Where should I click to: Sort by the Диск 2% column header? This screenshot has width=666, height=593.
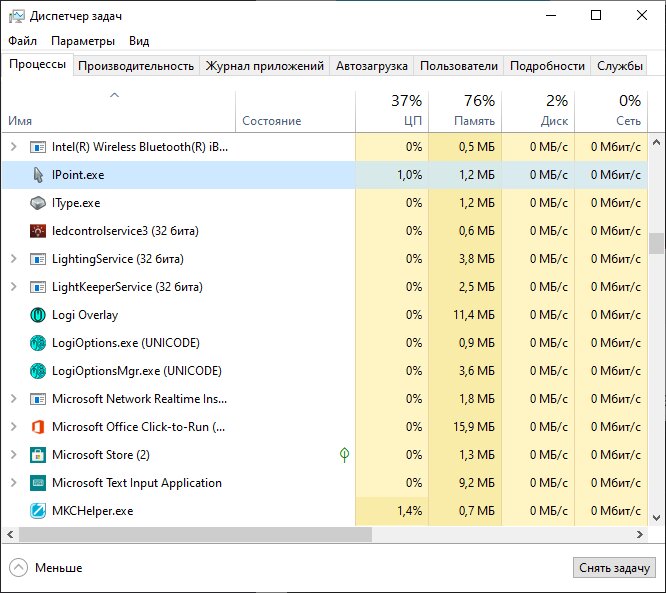pyautogui.click(x=538, y=111)
